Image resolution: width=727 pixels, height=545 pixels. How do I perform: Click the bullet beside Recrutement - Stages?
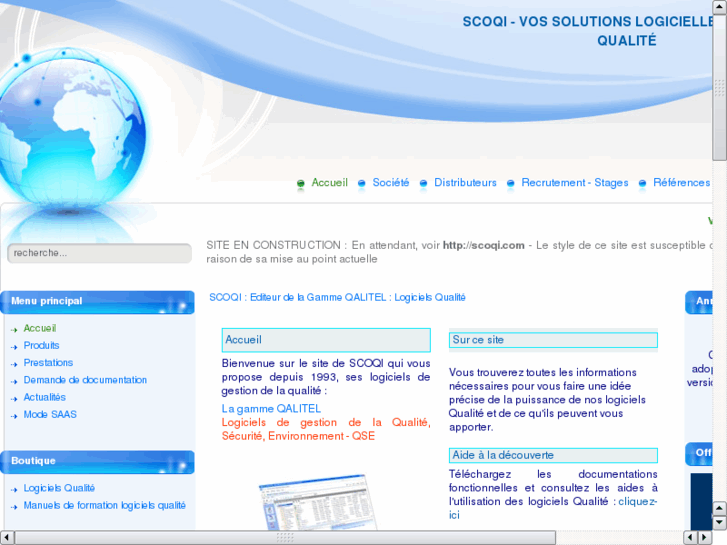coord(510,183)
